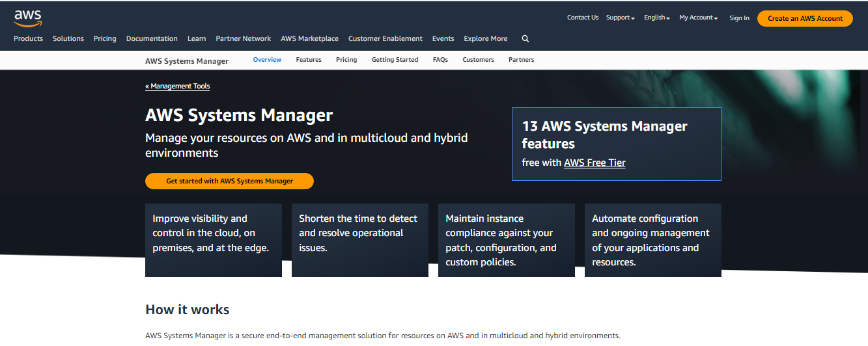Open the search magnifier icon
This screenshot has height=346, width=868.
[x=525, y=39]
